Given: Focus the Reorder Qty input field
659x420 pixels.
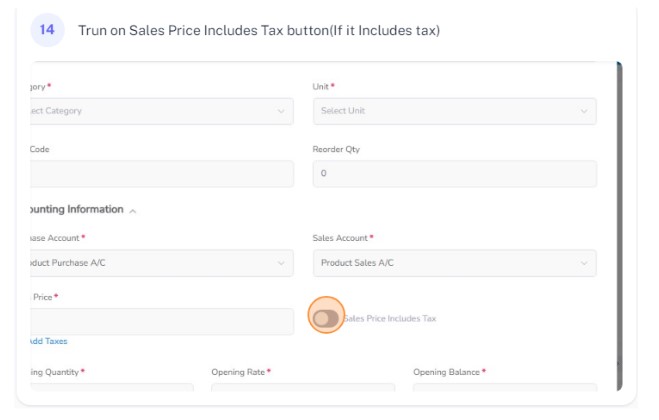Looking at the screenshot, I should click(x=455, y=174).
